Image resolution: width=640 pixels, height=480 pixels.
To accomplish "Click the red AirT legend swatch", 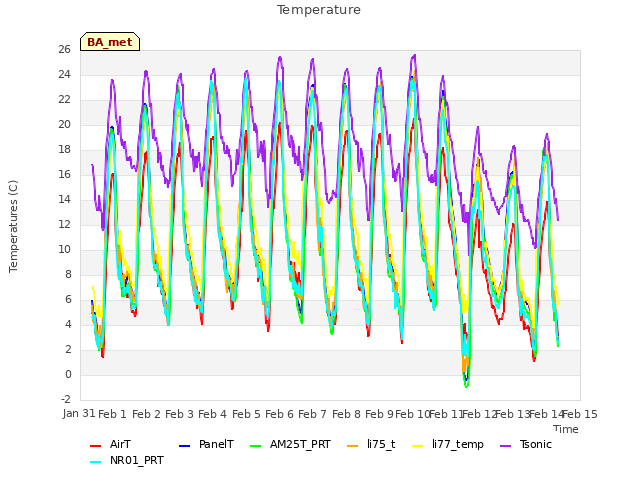I will pos(96,446).
